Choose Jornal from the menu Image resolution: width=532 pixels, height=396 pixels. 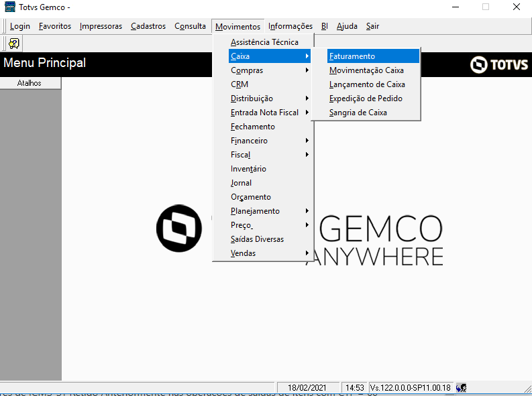coord(270,182)
